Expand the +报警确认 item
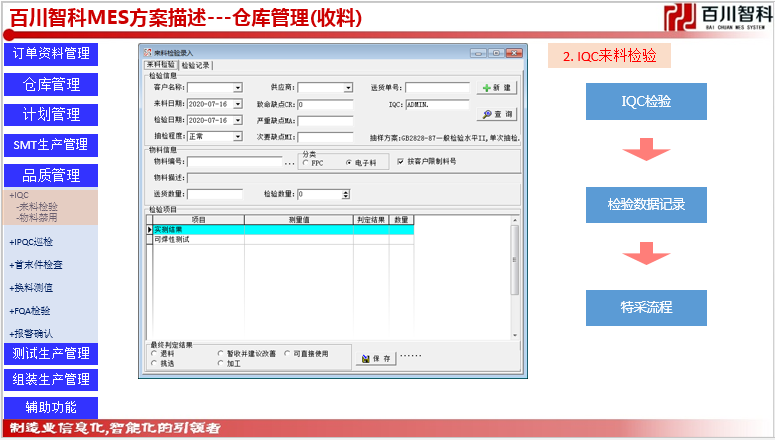 [x=31, y=334]
